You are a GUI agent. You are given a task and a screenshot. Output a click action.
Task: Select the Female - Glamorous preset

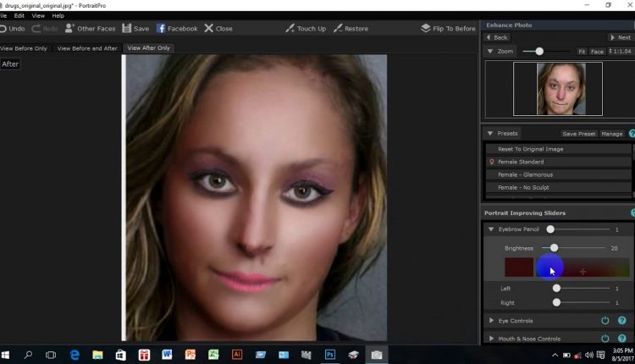[x=559, y=174]
